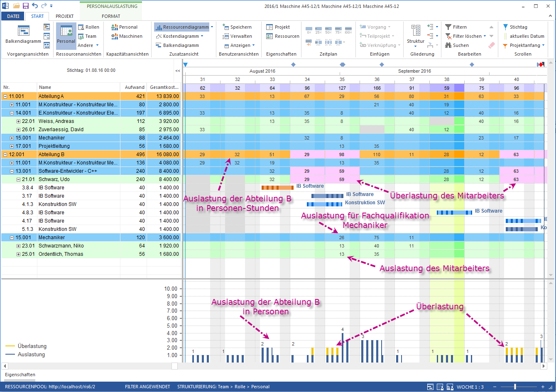Viewport: 556px width, 392px height.
Task: Expand the Weiss, Andreas row
Action: click(x=18, y=121)
